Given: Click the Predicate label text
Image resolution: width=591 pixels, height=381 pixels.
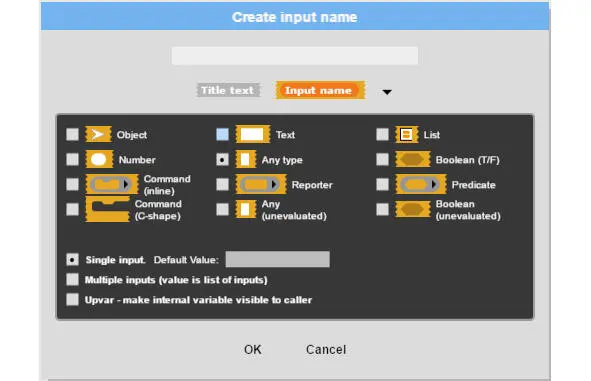Looking at the screenshot, I should [473, 185].
